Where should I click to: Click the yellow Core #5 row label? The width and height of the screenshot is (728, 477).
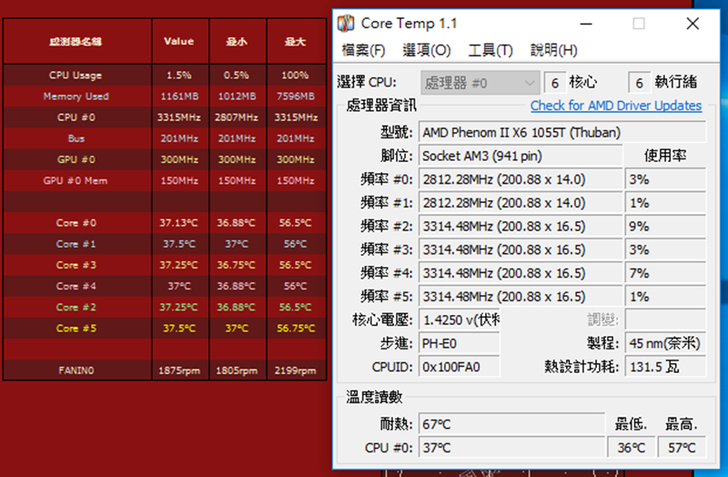(x=76, y=328)
